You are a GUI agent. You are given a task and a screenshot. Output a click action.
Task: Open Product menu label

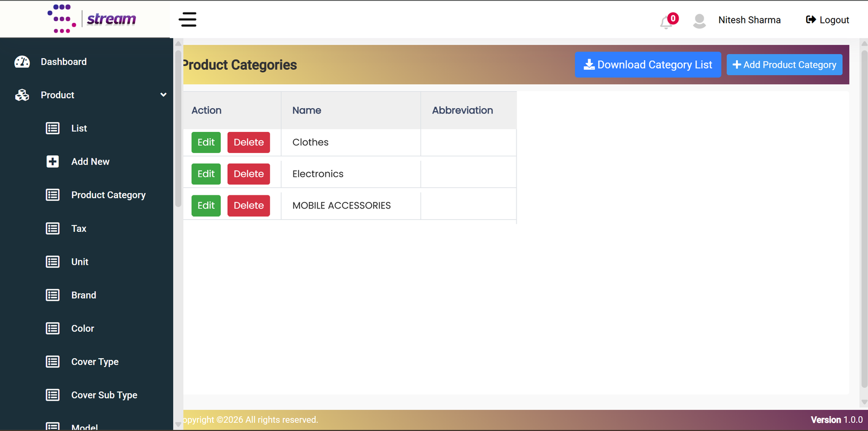pos(58,95)
